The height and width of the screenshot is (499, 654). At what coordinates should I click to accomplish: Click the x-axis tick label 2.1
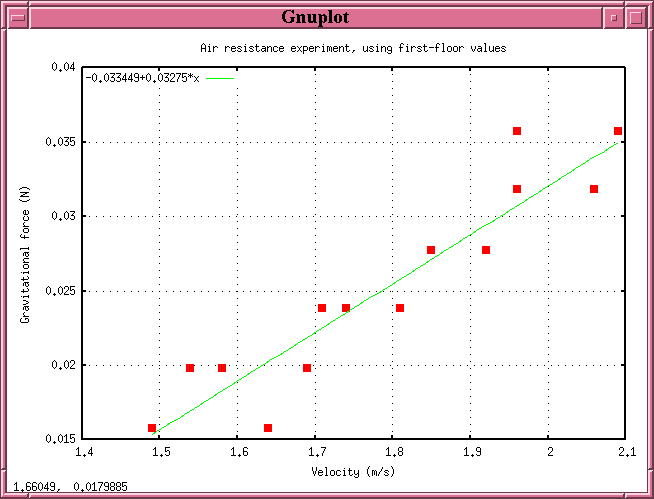[625, 453]
